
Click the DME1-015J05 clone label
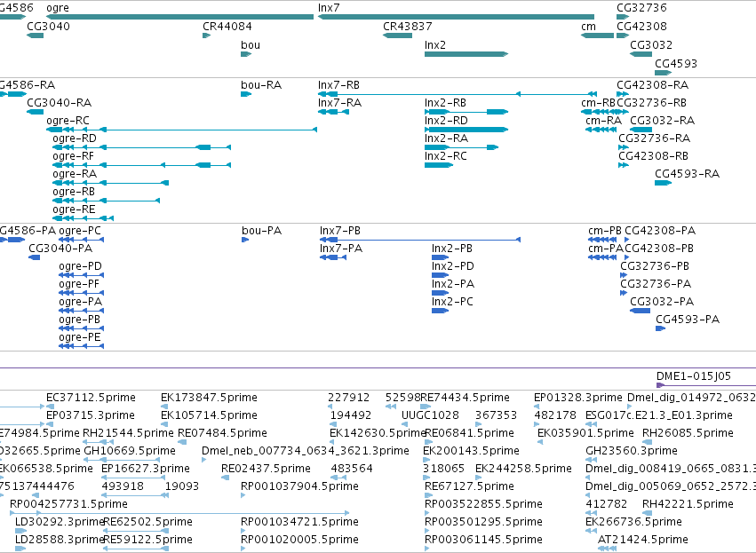[x=694, y=376]
